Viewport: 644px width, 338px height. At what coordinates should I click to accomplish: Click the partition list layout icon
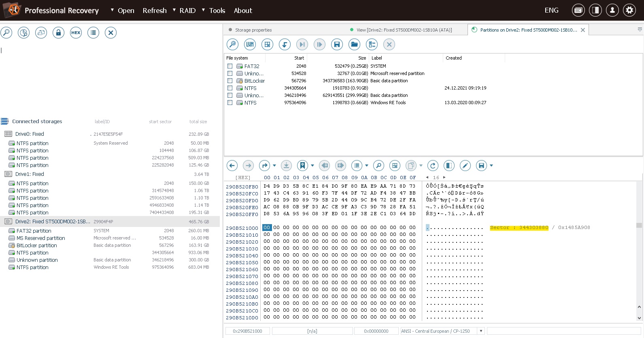pos(372,45)
